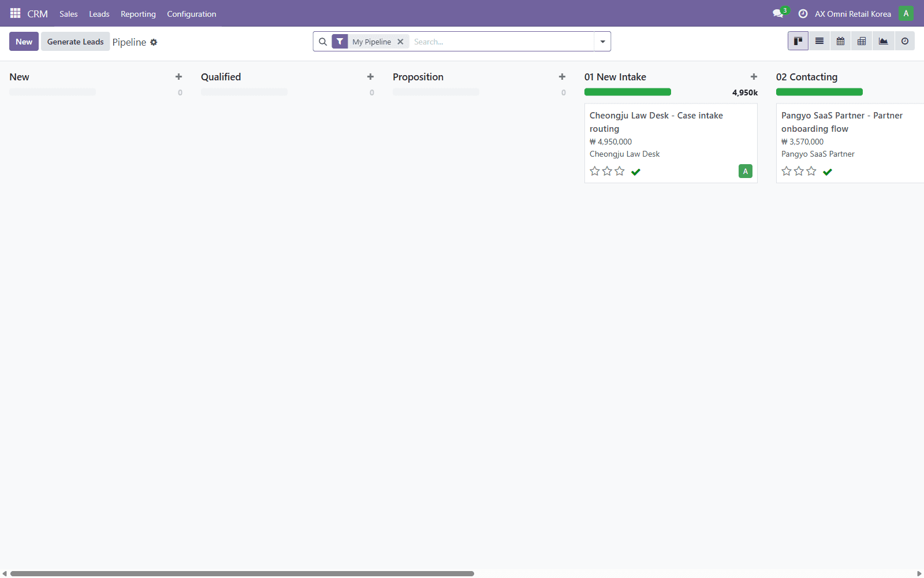This screenshot has width=924, height=578.
Task: Star the Cheongju Law Desk opportunity
Action: (x=595, y=171)
